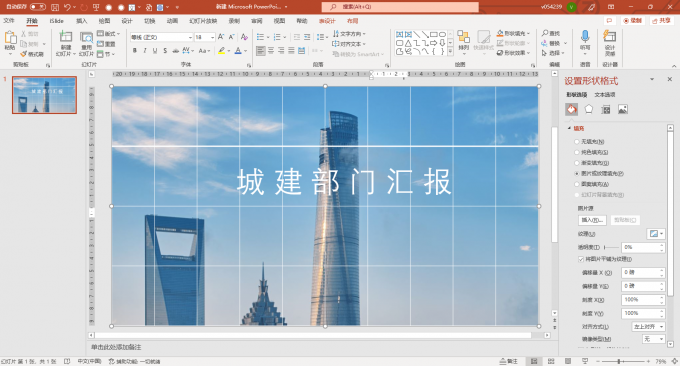The width and height of the screenshot is (680, 366).
Task: Toggle text Shadow (S) formatting
Action: tap(165, 51)
